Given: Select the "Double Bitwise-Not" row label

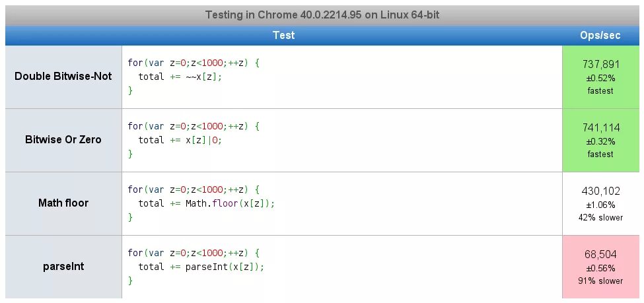Looking at the screenshot, I should pyautogui.click(x=63, y=77).
